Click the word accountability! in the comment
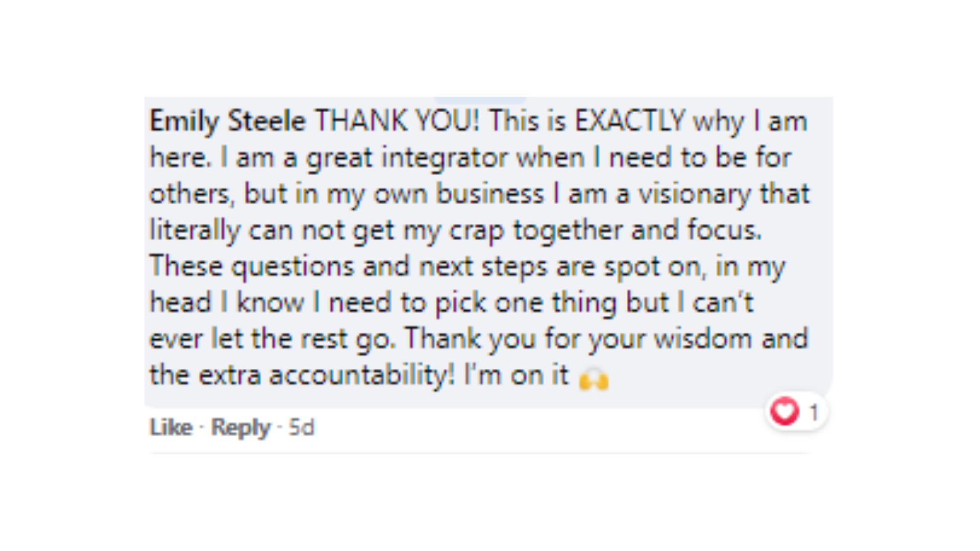Viewport: 980px width, 551px height. pos(361,375)
